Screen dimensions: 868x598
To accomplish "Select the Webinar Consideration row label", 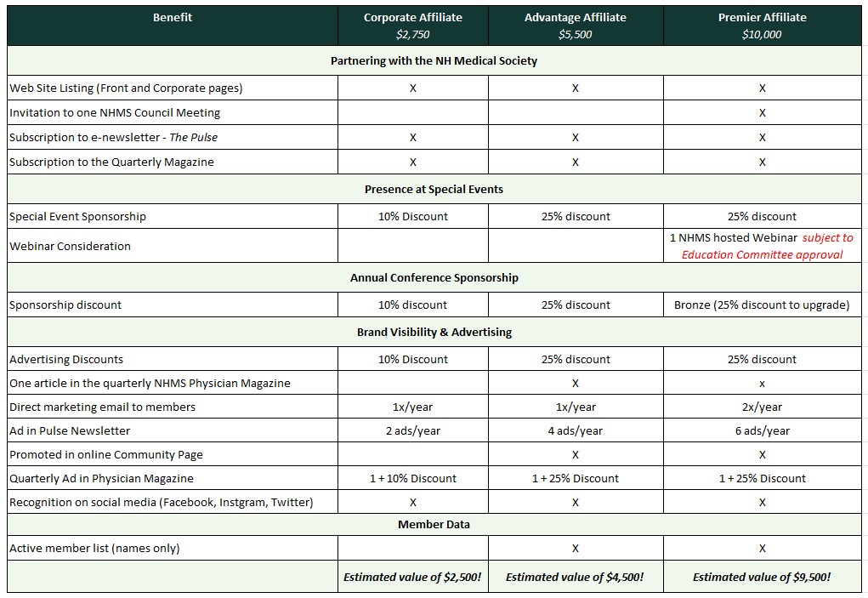I will pos(70,246).
